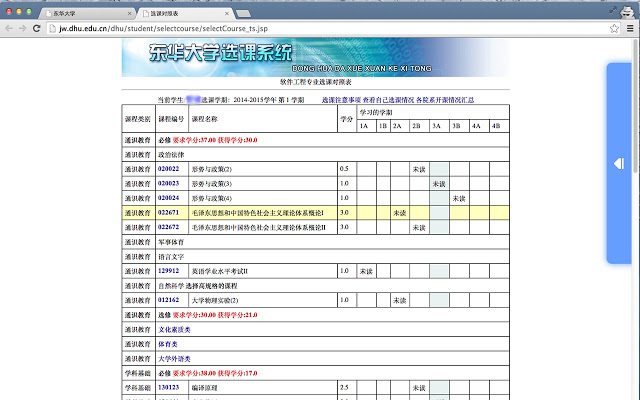Open course code link 130123
The height and width of the screenshot is (400, 640).
click(x=169, y=387)
